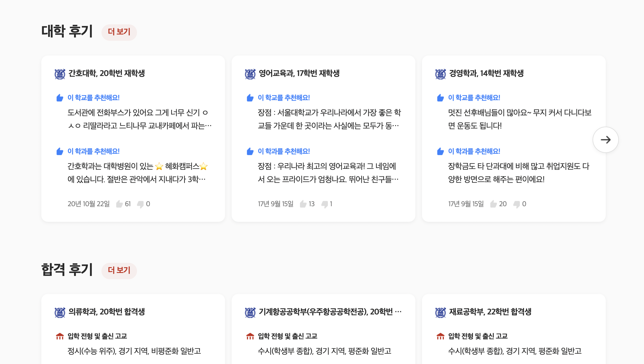Image resolution: width=644 pixels, height=364 pixels.
Task: Open 기계항공공학부 합격 후기 card title
Action: click(330, 312)
